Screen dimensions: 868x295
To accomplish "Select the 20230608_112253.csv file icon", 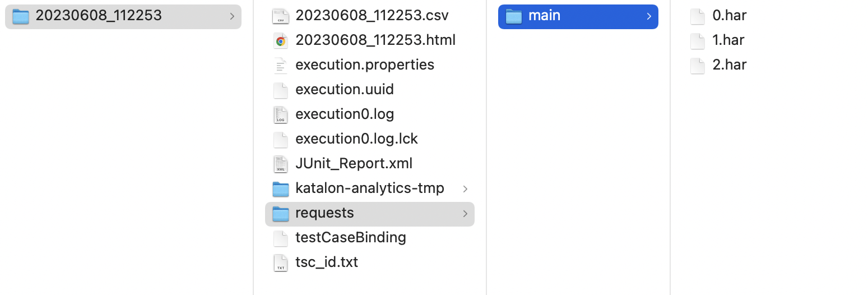I will 281,16.
